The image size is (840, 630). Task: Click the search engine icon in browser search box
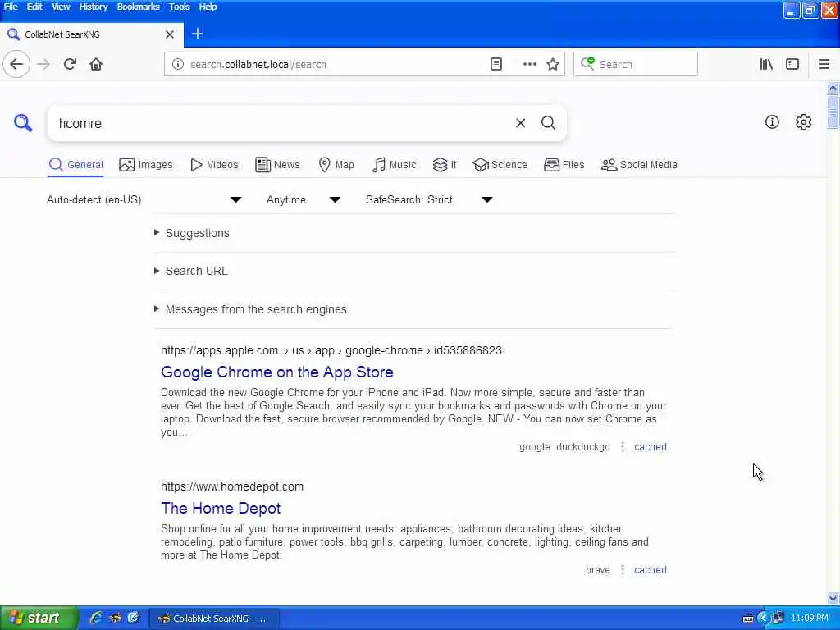coord(587,64)
